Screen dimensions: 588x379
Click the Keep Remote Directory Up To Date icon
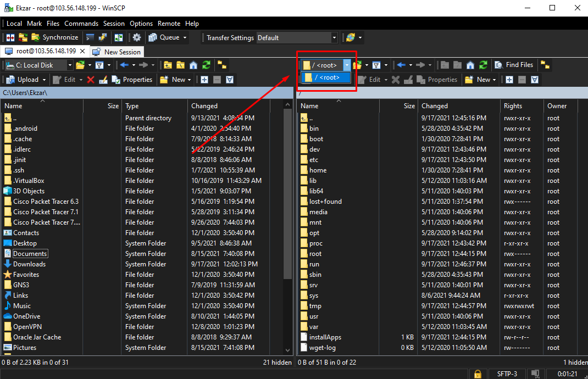(119, 37)
